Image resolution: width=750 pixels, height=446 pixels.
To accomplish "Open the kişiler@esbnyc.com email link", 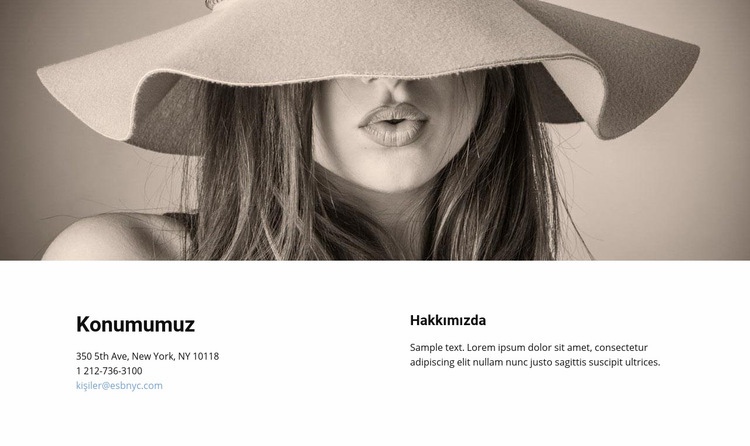I will pyautogui.click(x=119, y=386).
